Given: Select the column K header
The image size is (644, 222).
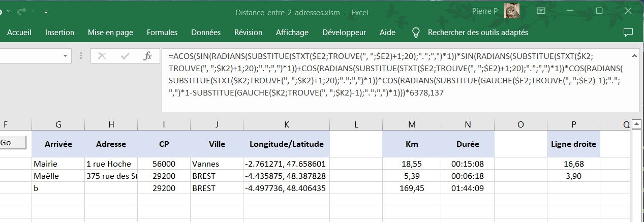Looking at the screenshot, I should [287, 124].
